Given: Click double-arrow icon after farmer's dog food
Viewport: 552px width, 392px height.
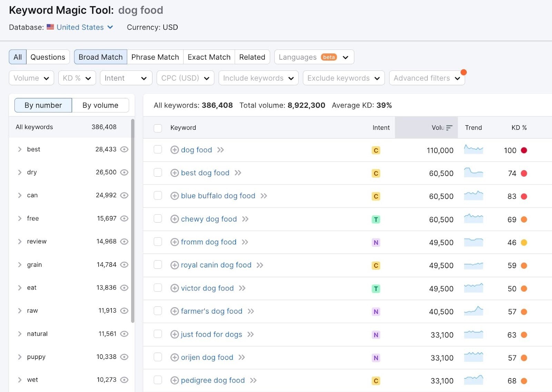Looking at the screenshot, I should click(250, 311).
